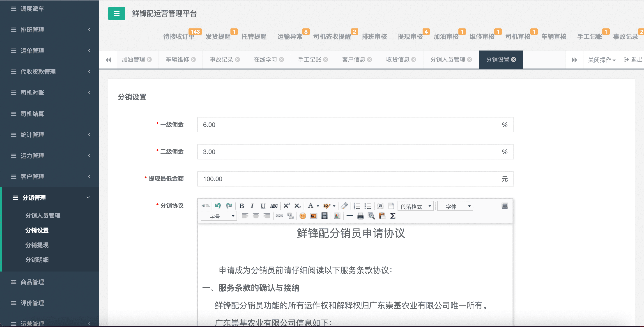Screen dimensions: 644x327
Task: Toggle italic formatting in editor
Action: 252,206
